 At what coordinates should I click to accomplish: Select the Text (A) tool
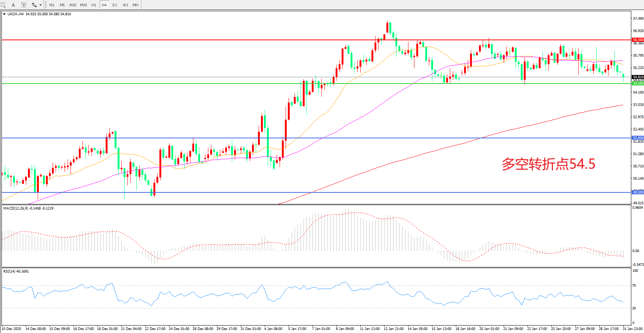click(x=13, y=5)
